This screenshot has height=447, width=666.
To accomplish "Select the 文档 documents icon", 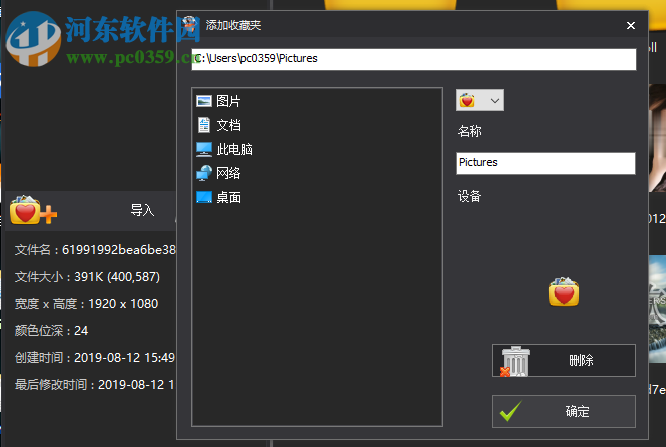I will [x=204, y=125].
